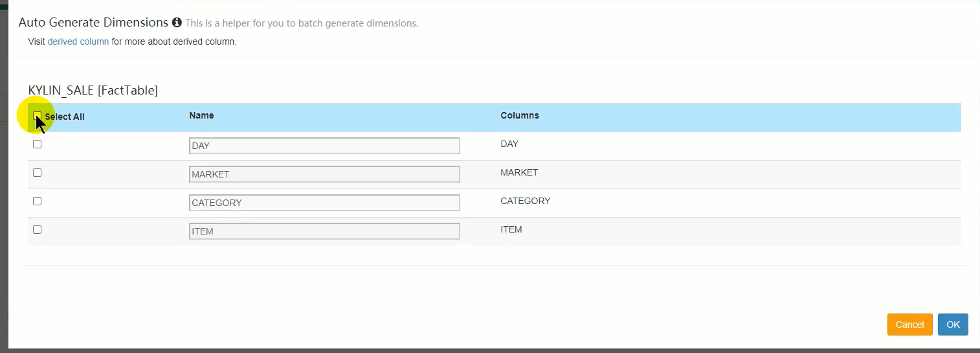Select the ITEM row checkbox
The height and width of the screenshot is (353, 980).
click(38, 229)
